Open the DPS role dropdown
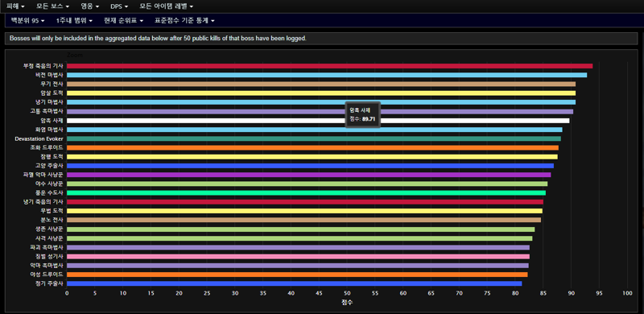644x314 pixels. pos(119,6)
